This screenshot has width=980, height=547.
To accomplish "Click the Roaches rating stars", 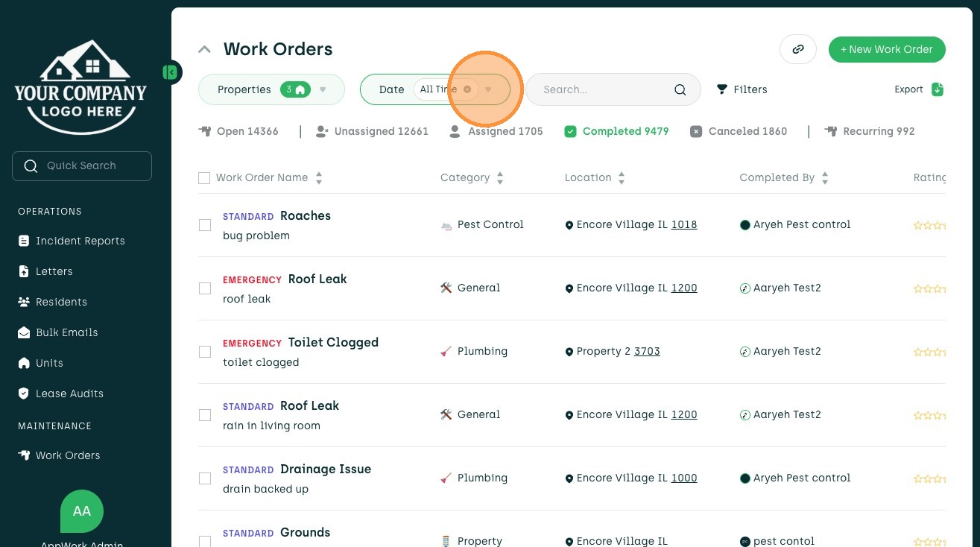I will click(x=929, y=225).
